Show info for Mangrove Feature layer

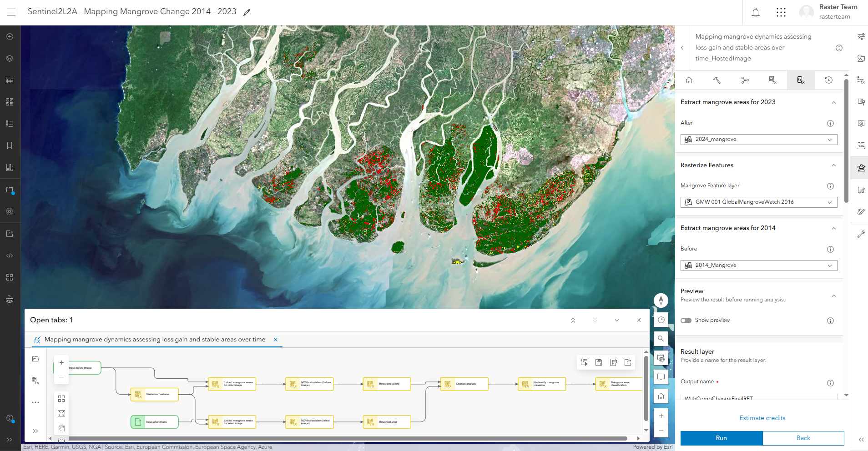click(830, 186)
